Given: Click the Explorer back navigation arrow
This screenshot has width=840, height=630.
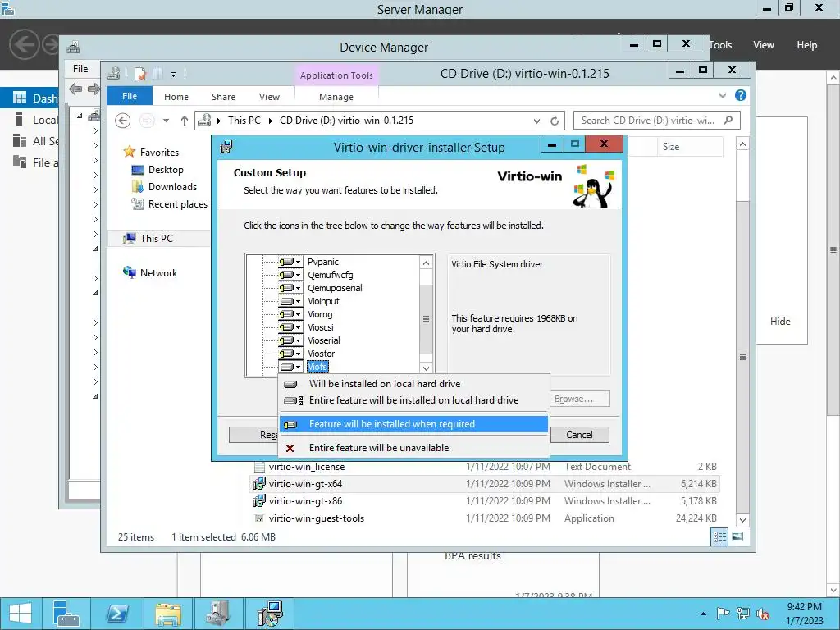Looking at the screenshot, I should (123, 121).
